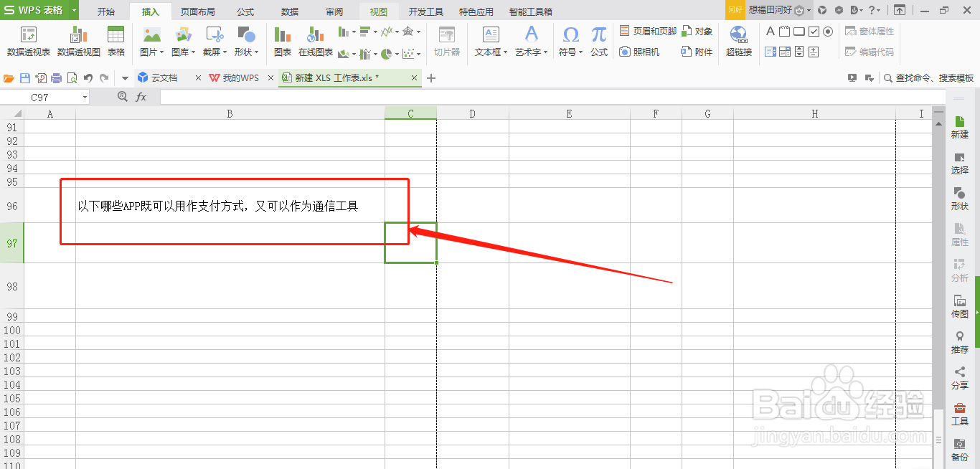The image size is (980, 469).
Task: Insert a label form control (A icon)
Action: coord(771,32)
